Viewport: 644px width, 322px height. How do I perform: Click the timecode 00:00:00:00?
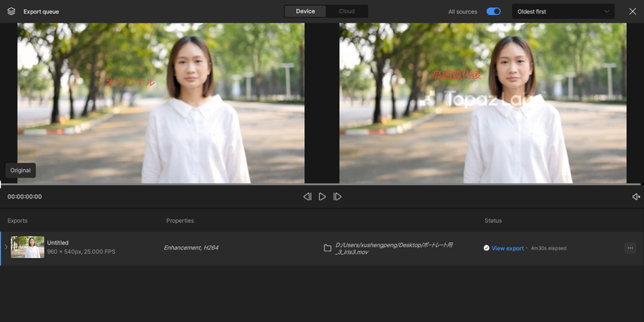click(25, 197)
